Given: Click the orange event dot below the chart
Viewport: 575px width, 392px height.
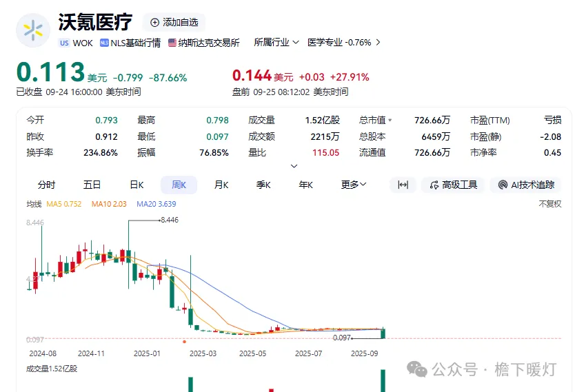Looking at the screenshot, I should coord(185,342).
